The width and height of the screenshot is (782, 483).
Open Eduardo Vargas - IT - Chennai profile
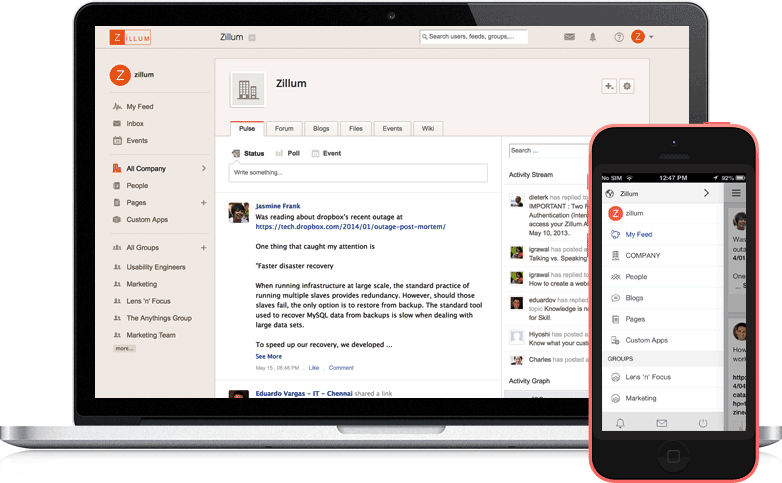(x=304, y=394)
